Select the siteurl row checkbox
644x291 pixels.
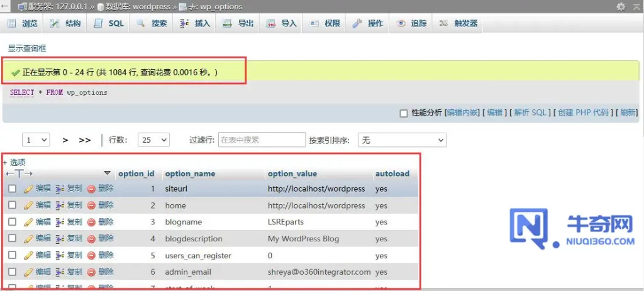(13, 189)
